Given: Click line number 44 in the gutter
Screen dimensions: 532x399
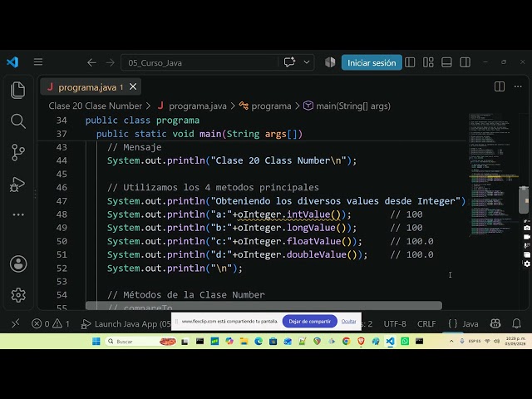Looking at the screenshot, I should pos(62,160).
